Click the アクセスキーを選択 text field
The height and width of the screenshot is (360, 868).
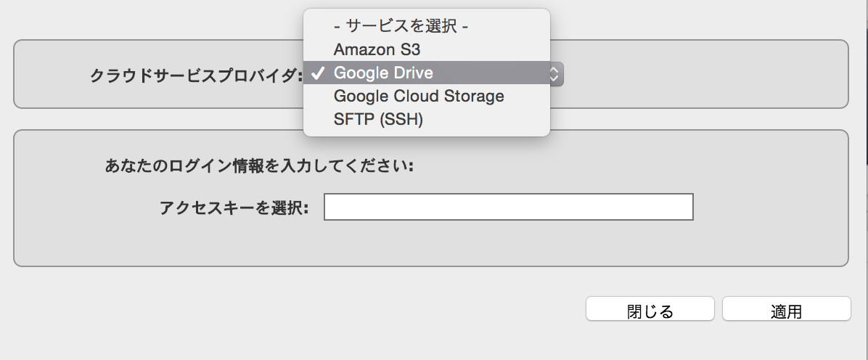(508, 207)
